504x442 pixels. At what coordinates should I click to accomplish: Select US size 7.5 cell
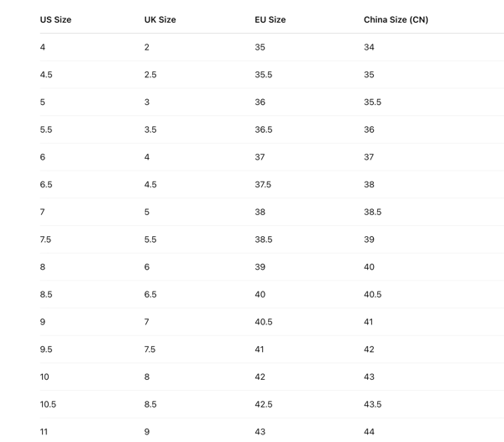coord(46,239)
